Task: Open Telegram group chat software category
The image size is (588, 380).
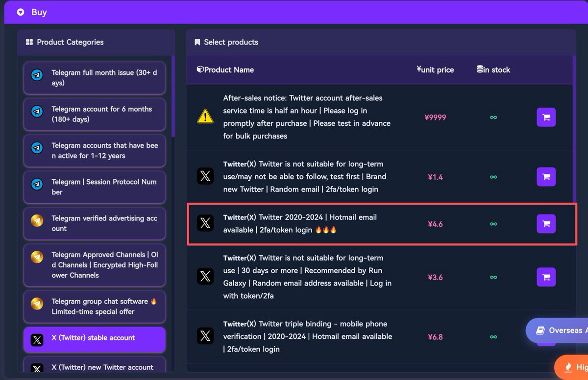Action: coord(94,307)
